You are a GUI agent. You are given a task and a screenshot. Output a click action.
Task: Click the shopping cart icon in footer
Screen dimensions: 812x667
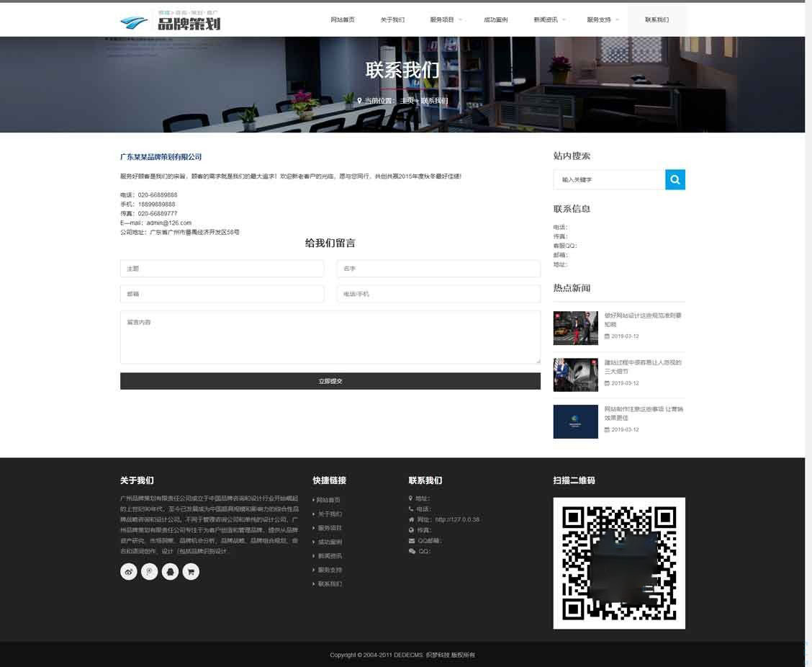click(x=190, y=571)
